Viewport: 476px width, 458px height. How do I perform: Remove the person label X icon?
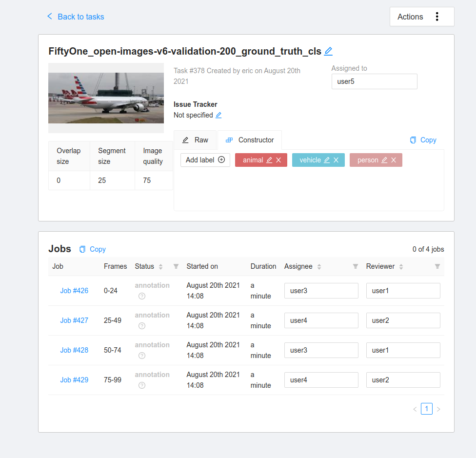tap(394, 160)
